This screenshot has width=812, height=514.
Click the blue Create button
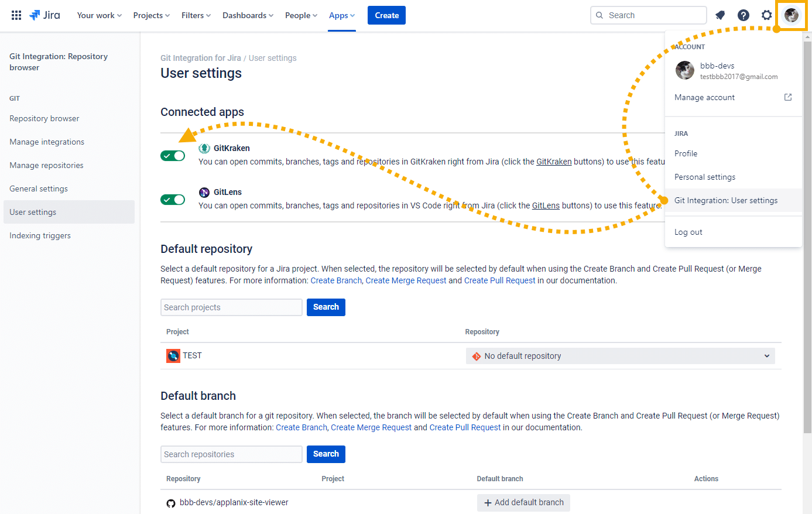tap(386, 15)
